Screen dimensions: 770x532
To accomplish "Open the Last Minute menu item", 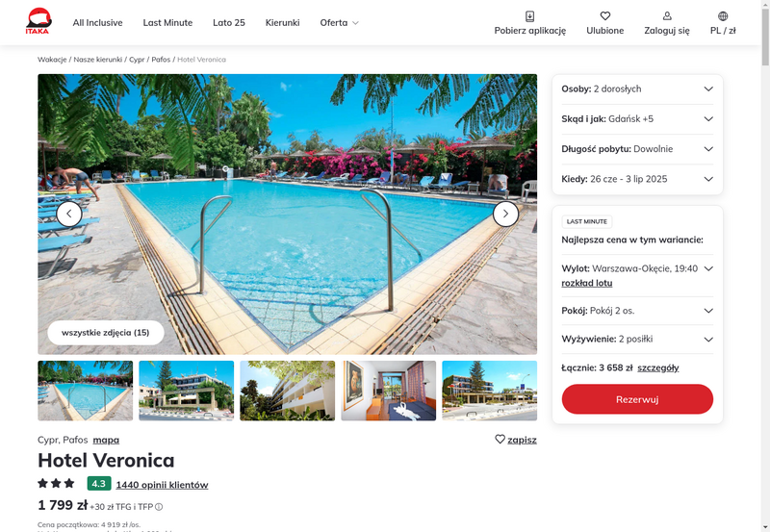I will coord(167,22).
